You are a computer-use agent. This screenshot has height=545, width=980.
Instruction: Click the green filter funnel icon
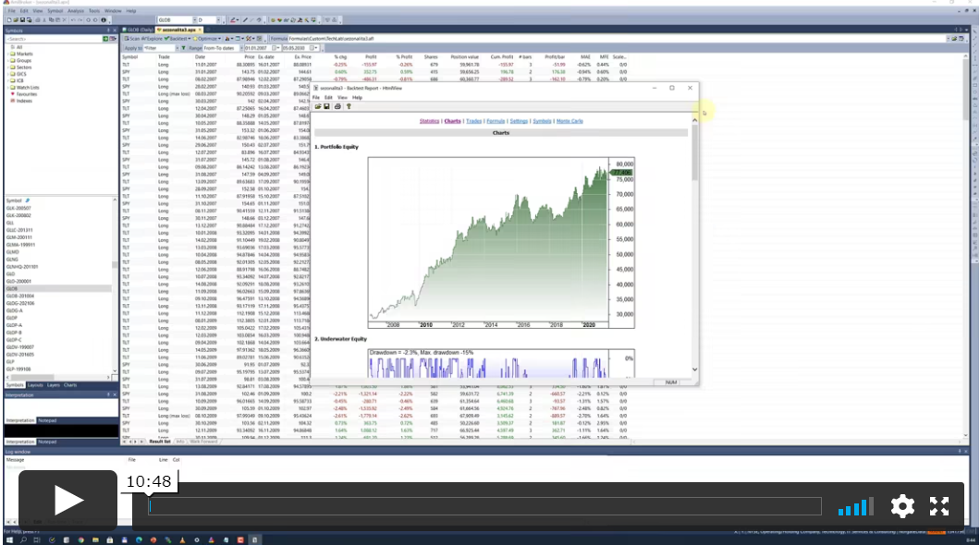tap(184, 48)
